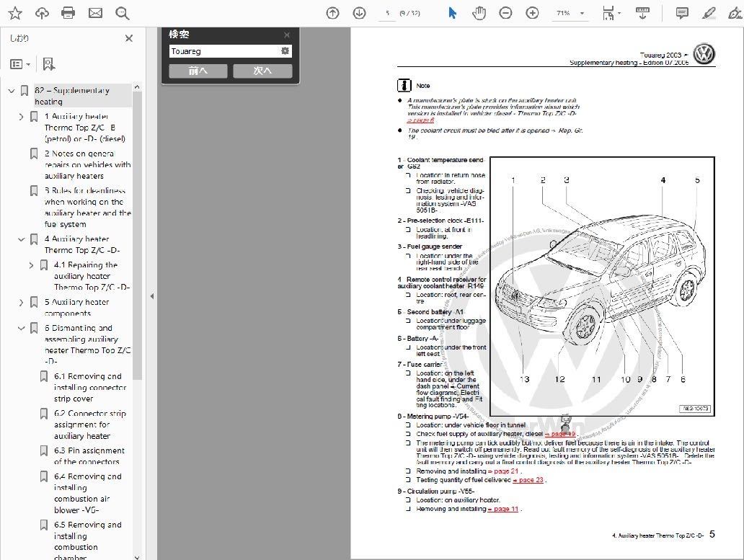
Task: Zoom out with minus icon
Action: tap(506, 13)
